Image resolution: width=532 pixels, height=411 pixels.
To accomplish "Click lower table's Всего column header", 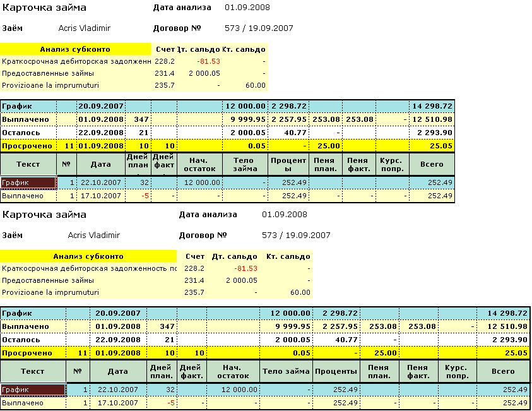I will click(502, 371).
